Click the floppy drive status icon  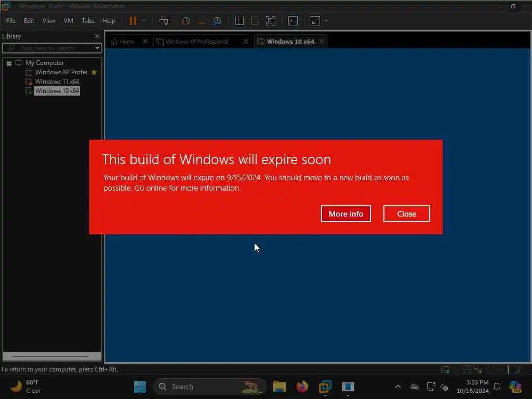467,369
